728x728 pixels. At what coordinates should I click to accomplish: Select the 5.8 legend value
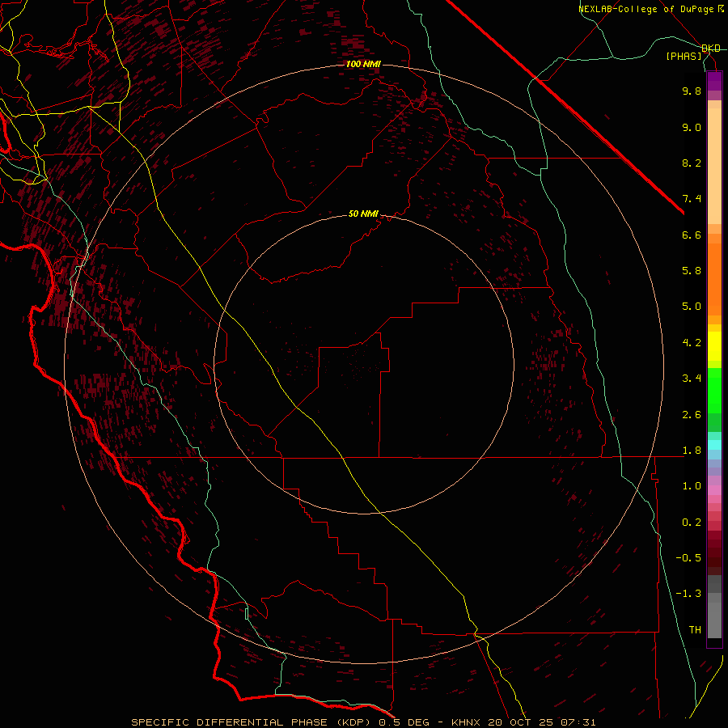(x=692, y=271)
